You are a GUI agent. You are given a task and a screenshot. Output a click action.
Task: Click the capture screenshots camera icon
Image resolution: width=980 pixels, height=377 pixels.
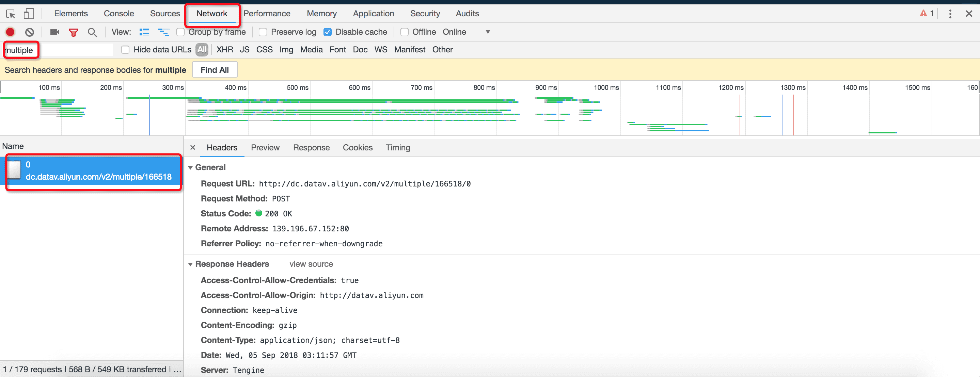click(55, 32)
